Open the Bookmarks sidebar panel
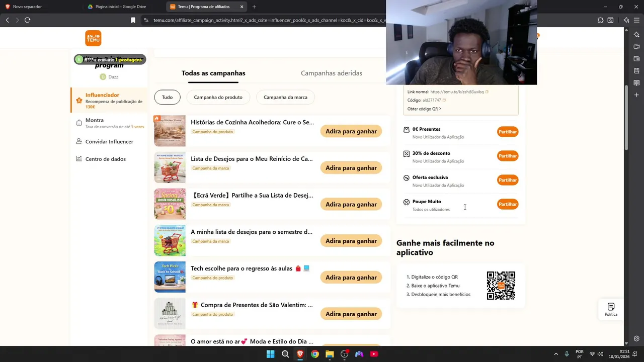 [636, 71]
